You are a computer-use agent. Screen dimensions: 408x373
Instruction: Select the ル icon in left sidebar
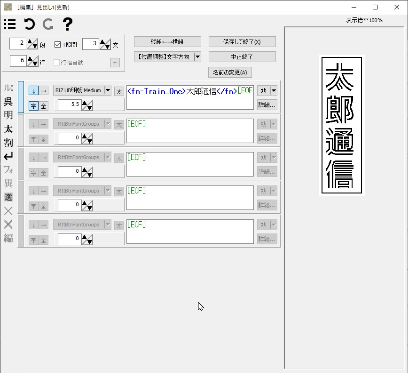tap(8, 88)
